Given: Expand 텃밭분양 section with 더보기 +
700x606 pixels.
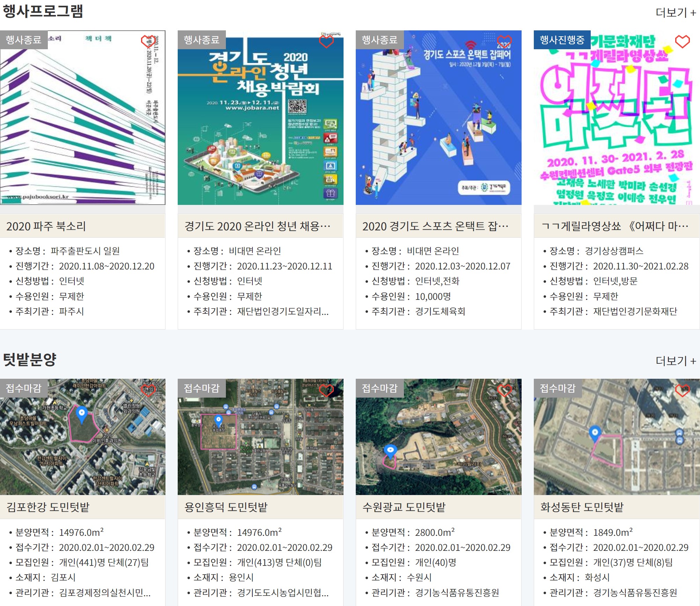Looking at the screenshot, I should click(x=676, y=361).
